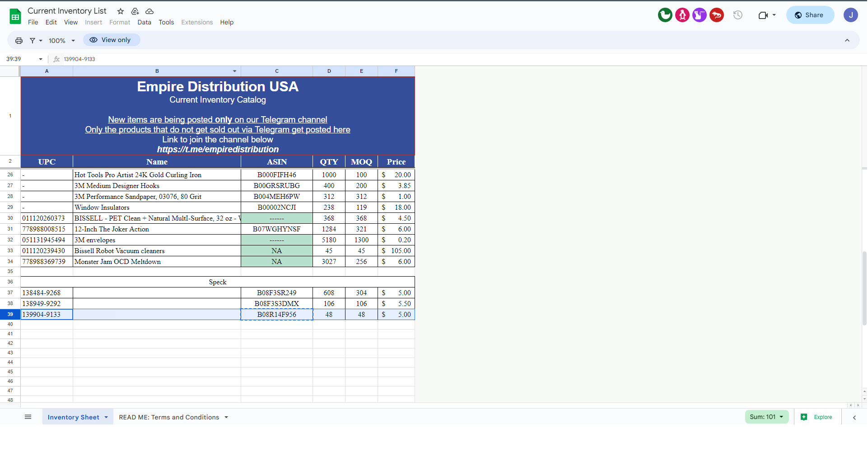Select the Inventory Sheet tab
The image size is (868, 471).
tap(74, 417)
